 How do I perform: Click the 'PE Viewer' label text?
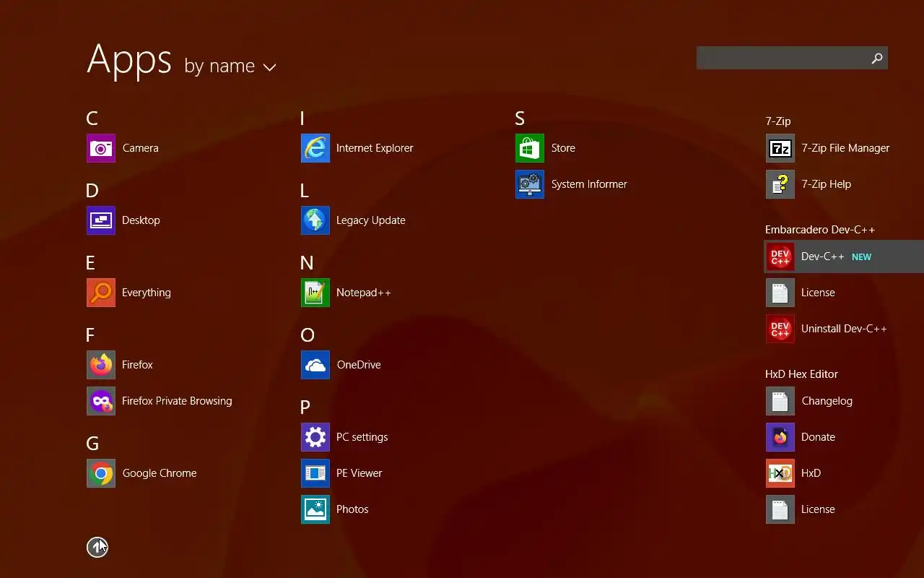[359, 473]
